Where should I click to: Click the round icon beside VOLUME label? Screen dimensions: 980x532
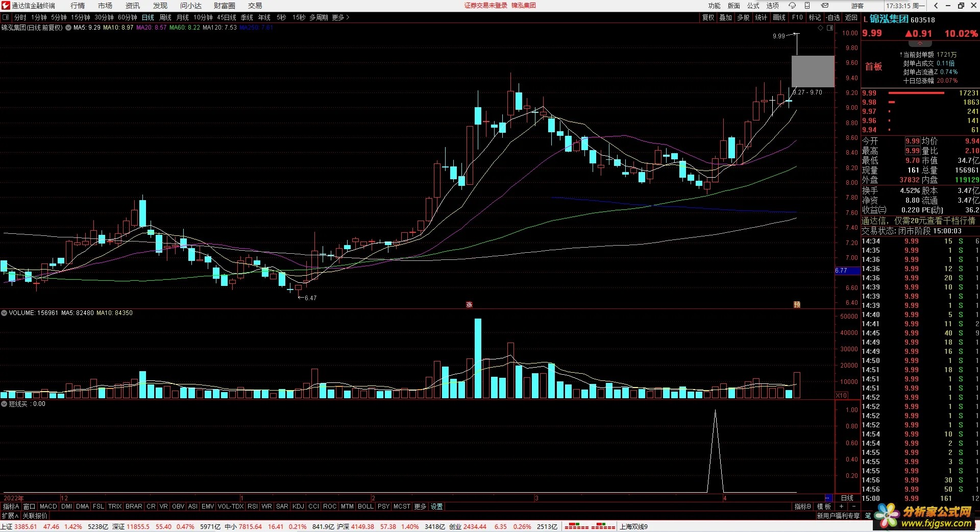(4, 313)
